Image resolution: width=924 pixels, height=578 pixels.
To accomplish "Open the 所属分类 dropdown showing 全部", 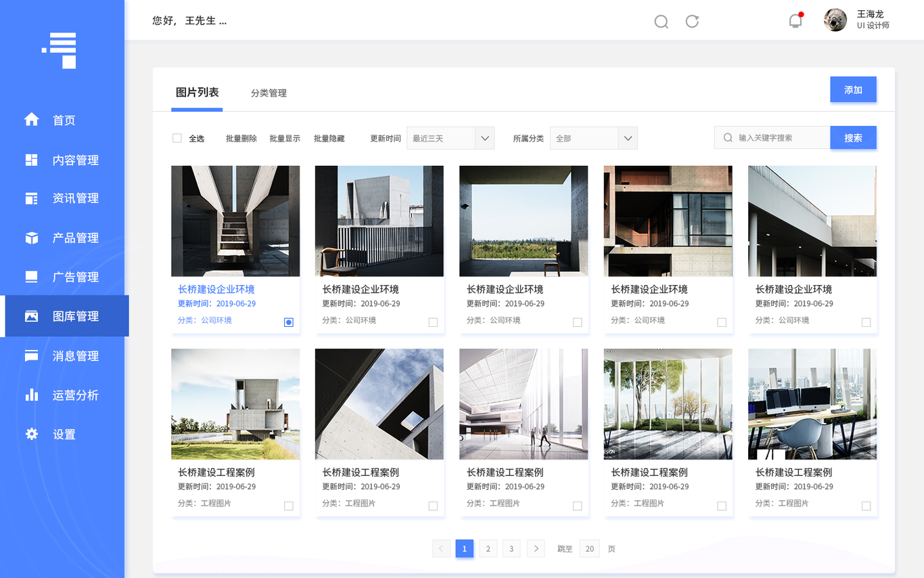I will pyautogui.click(x=594, y=138).
